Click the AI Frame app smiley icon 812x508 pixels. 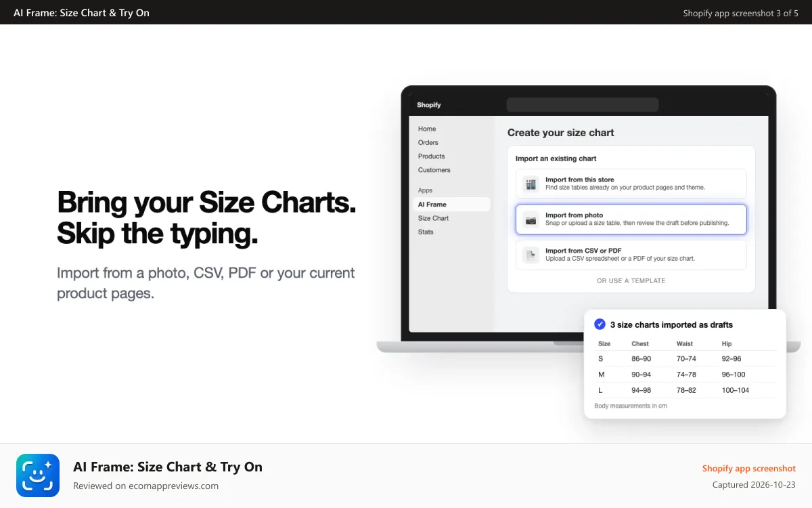pos(38,475)
